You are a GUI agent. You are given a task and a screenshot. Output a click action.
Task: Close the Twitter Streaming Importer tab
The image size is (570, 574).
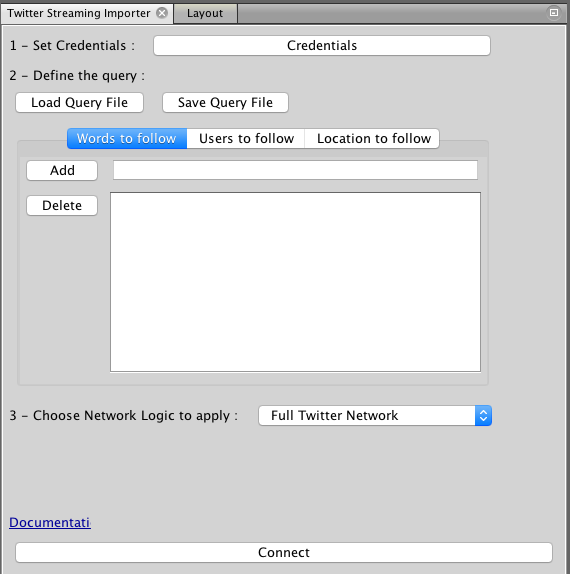[162, 13]
